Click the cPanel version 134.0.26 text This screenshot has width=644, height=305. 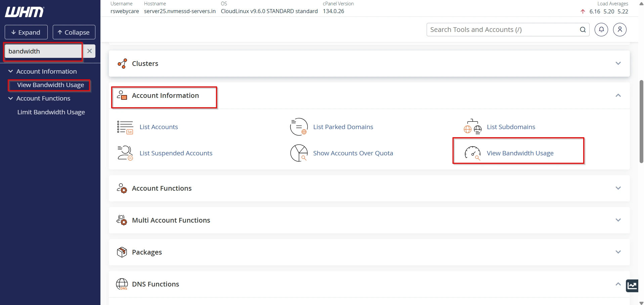(334, 11)
